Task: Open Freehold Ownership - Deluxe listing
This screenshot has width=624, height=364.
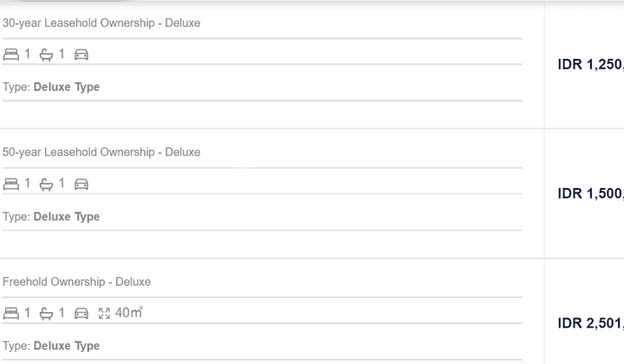Action: (x=77, y=282)
